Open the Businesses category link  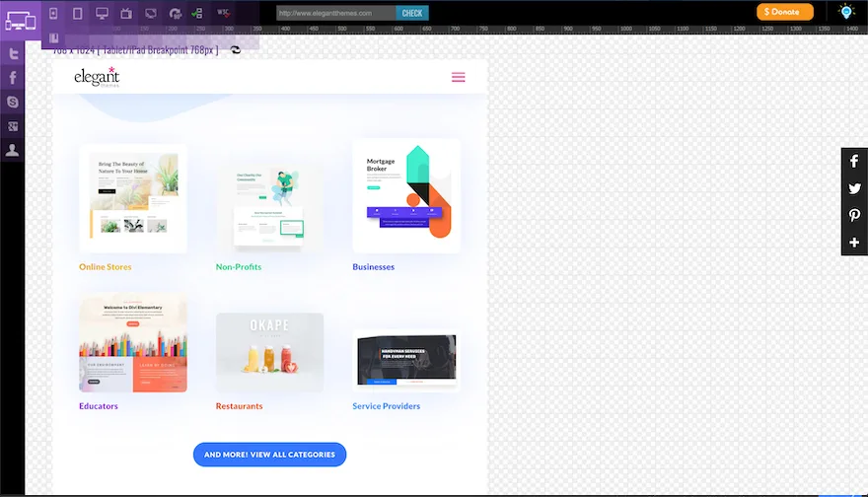(x=374, y=267)
